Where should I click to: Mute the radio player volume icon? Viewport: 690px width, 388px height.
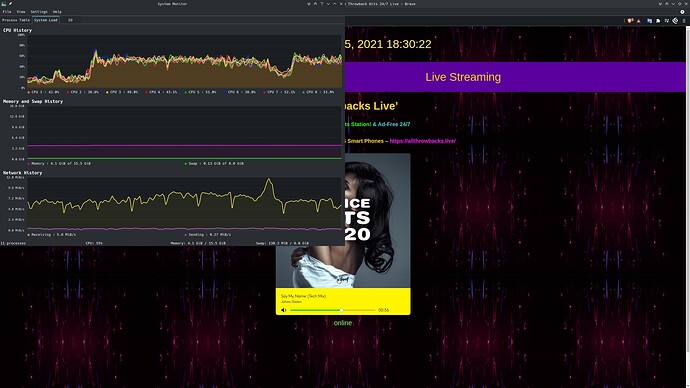coord(284,310)
